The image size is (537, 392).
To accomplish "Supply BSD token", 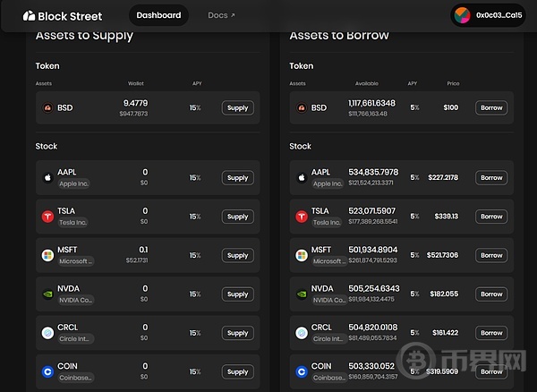I will pos(237,108).
